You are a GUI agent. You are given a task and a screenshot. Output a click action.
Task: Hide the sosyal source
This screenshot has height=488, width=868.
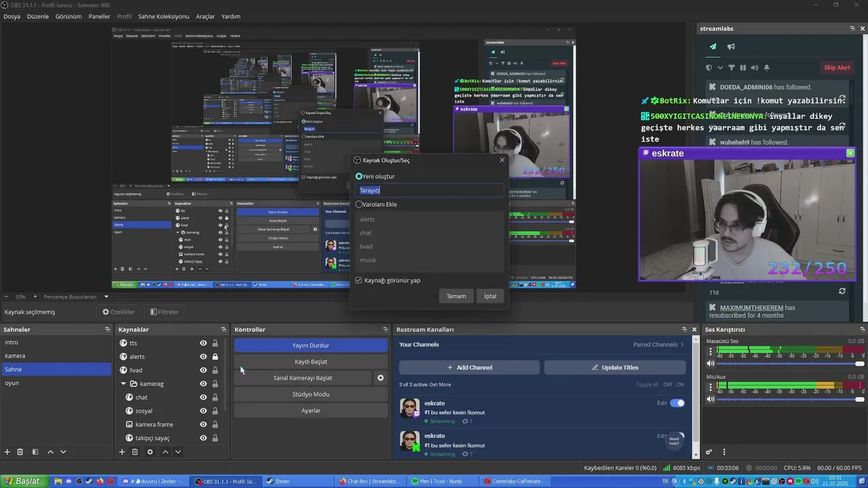point(203,411)
